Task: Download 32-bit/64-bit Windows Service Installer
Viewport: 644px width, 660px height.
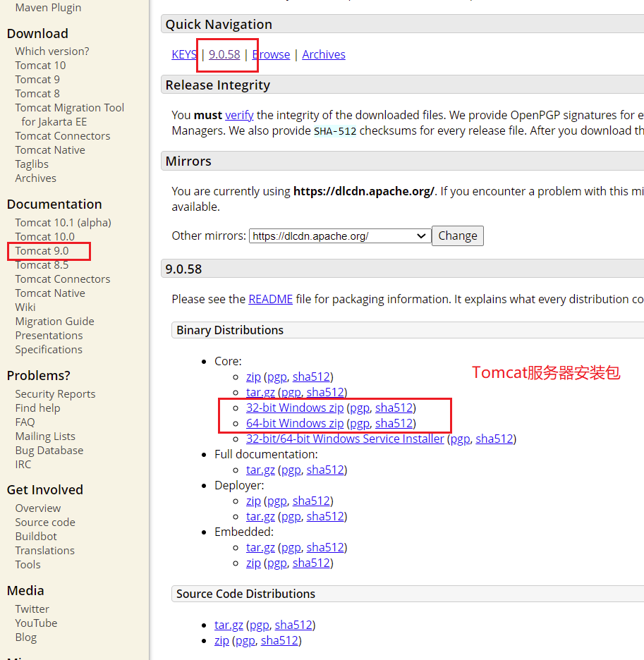Action: coord(345,439)
